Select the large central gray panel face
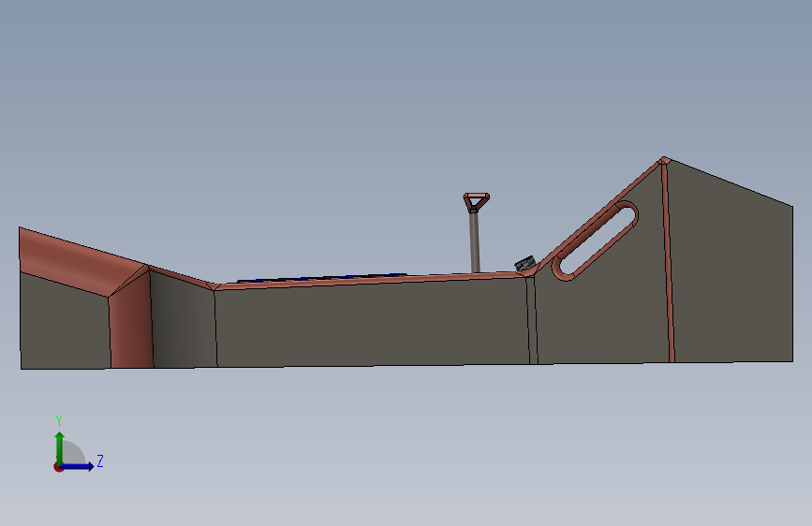 (x=372, y=324)
